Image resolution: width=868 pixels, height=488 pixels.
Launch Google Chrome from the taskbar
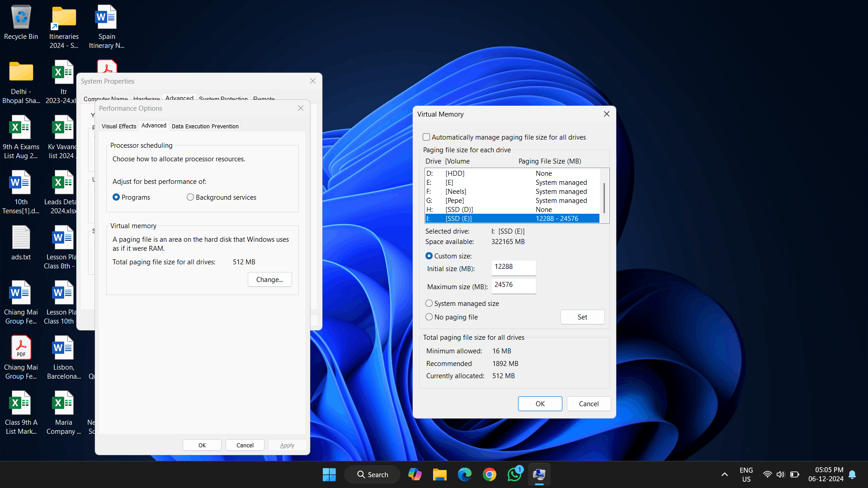(489, 474)
